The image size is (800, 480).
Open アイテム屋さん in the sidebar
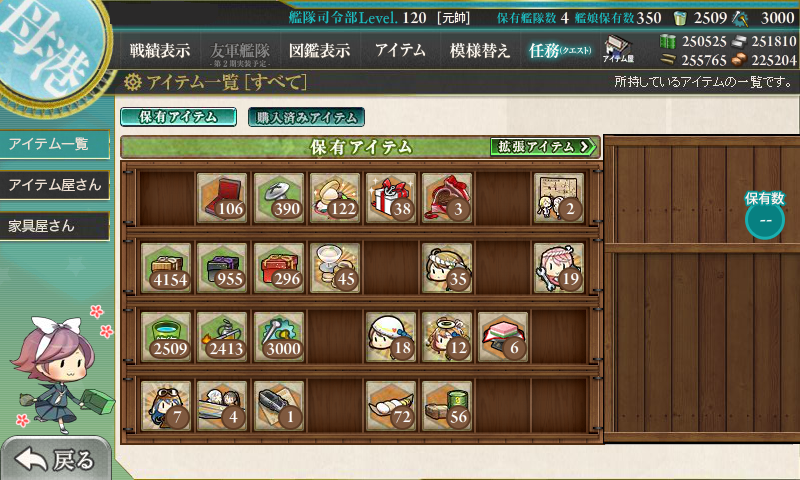(x=55, y=185)
